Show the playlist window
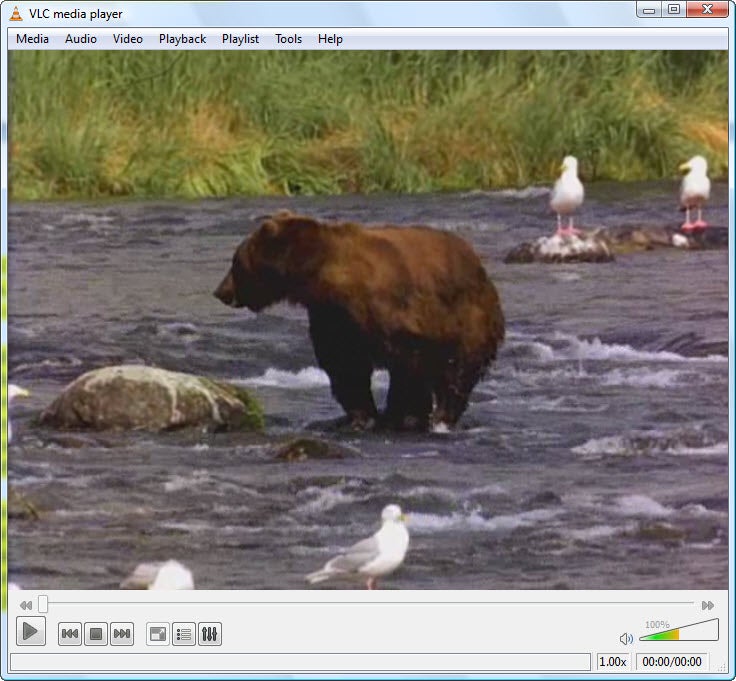Viewport: 736px width, 681px height. (x=184, y=634)
